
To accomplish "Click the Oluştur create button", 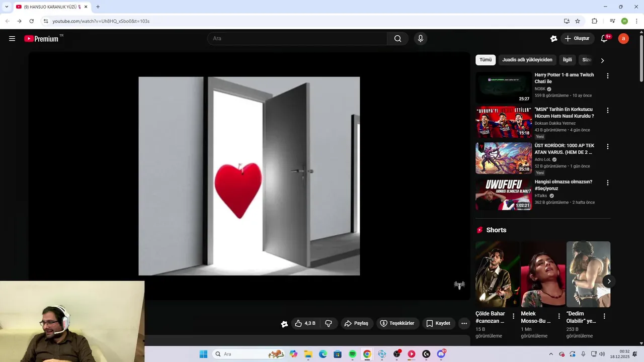I will [x=577, y=39].
